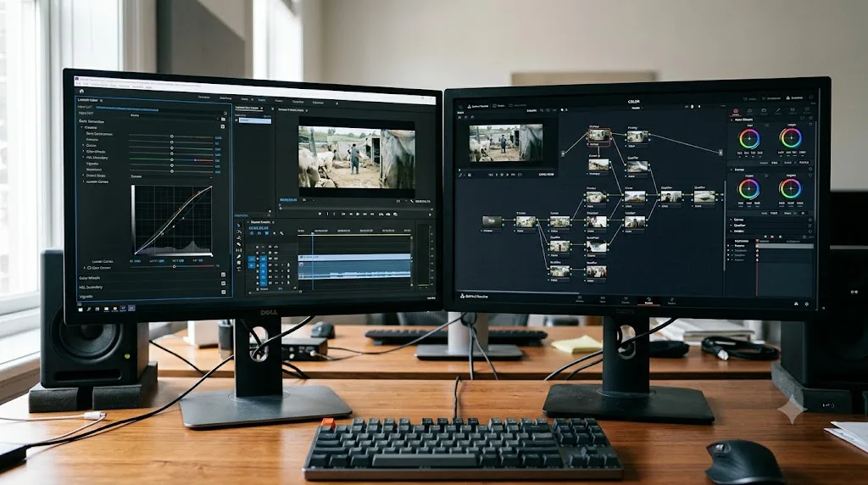This screenshot has width=868, height=485.
Task: Click the blue timecode in the timeline panel
Action: 259,228
